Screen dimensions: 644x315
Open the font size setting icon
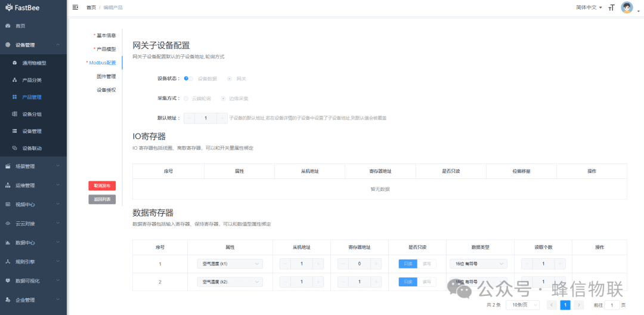(x=612, y=7)
